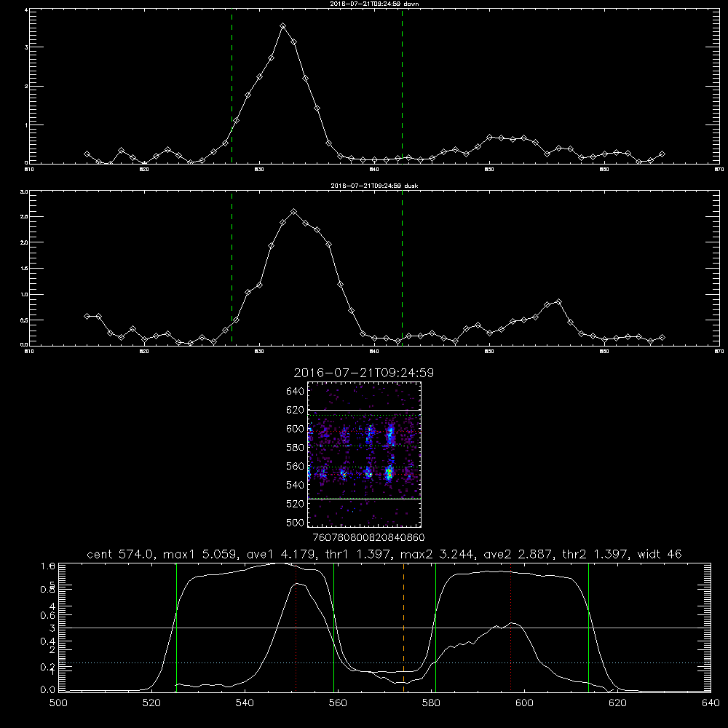This screenshot has height=728, width=728.
Task: Click the upper white horizontal line in spectral image
Action: (x=364, y=410)
